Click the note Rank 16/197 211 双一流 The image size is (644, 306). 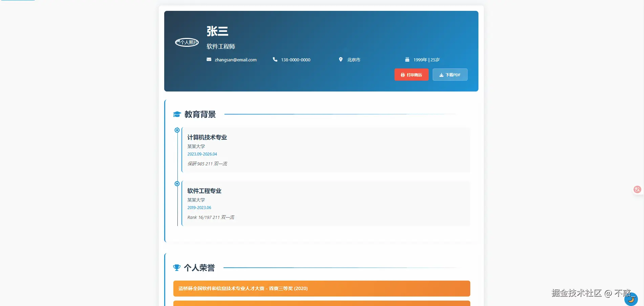point(211,217)
